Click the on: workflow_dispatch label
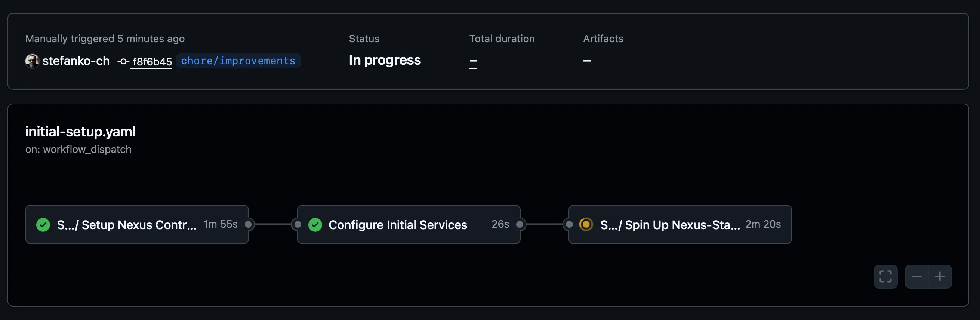 78,149
